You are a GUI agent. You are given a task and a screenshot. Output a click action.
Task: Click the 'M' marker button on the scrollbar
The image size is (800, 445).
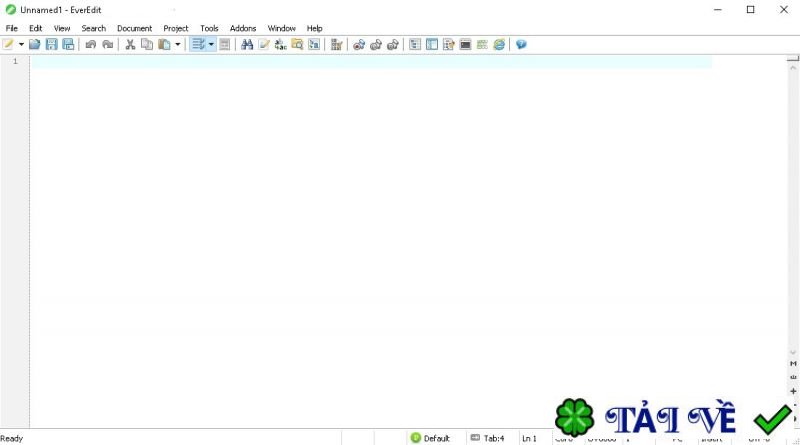(x=793, y=363)
